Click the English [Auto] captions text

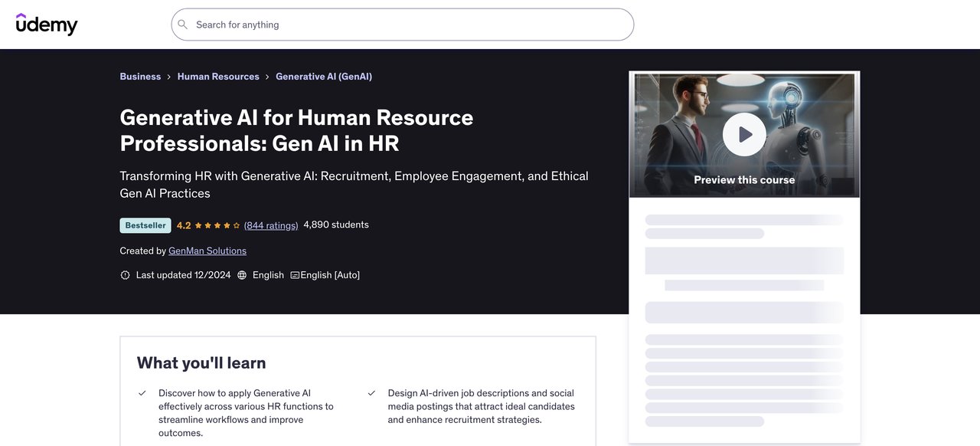[330, 275]
